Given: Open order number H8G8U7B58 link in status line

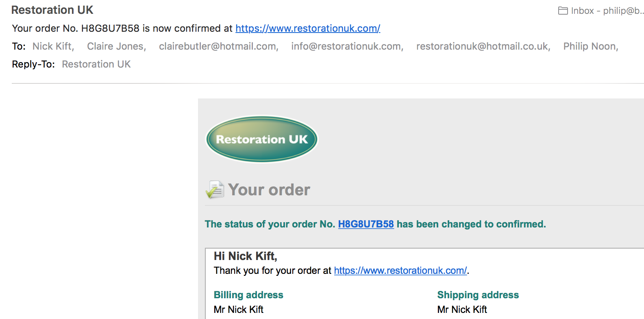Looking at the screenshot, I should 366,224.
